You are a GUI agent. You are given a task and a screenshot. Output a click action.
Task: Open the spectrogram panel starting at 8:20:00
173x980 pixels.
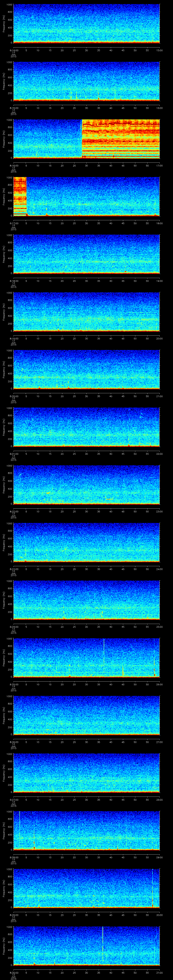click(86, 369)
